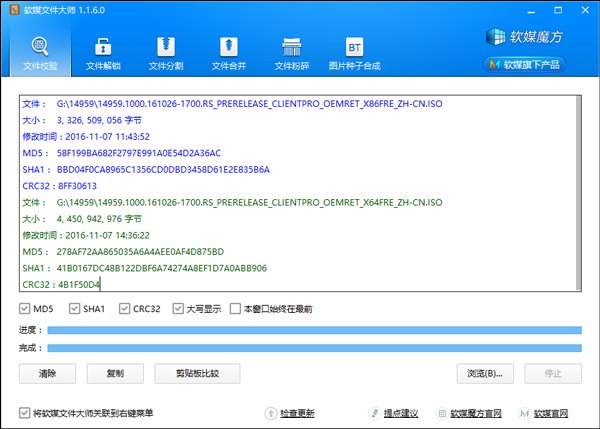Click the 软媒魔方 cube logo
This screenshot has width=600, height=429.
pos(524,37)
